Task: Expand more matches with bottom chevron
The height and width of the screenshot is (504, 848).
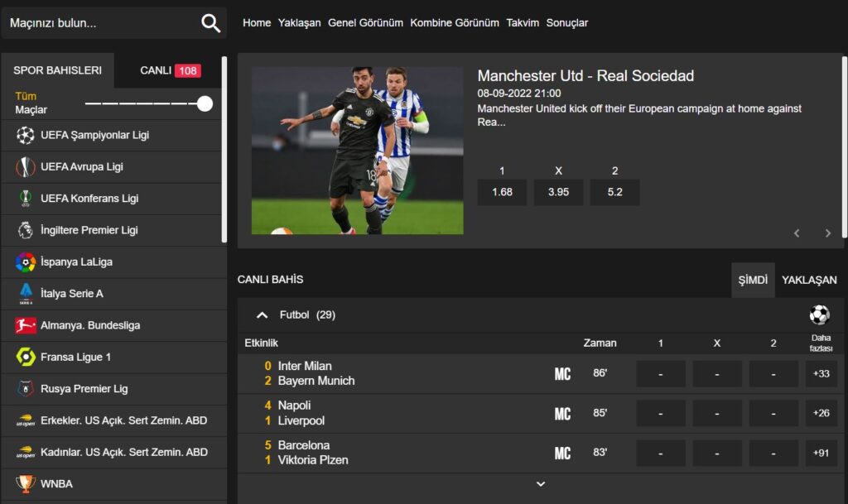Action: click(x=541, y=484)
